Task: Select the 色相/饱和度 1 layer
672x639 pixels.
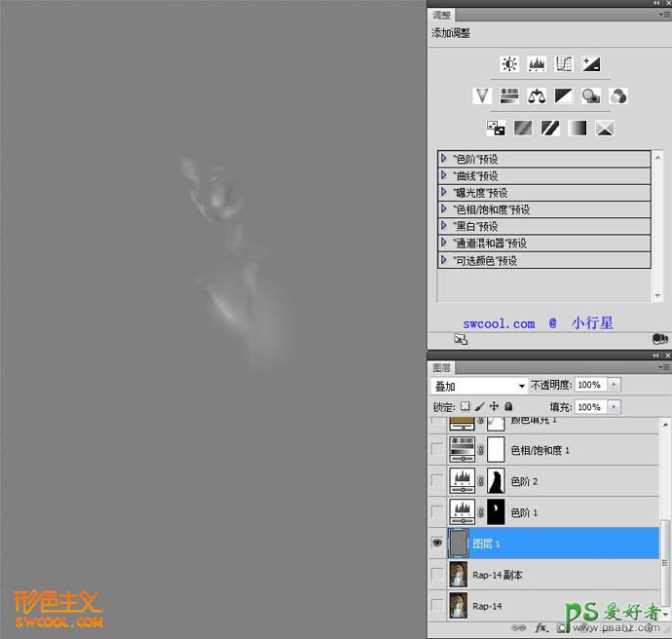Action: pyautogui.click(x=541, y=450)
